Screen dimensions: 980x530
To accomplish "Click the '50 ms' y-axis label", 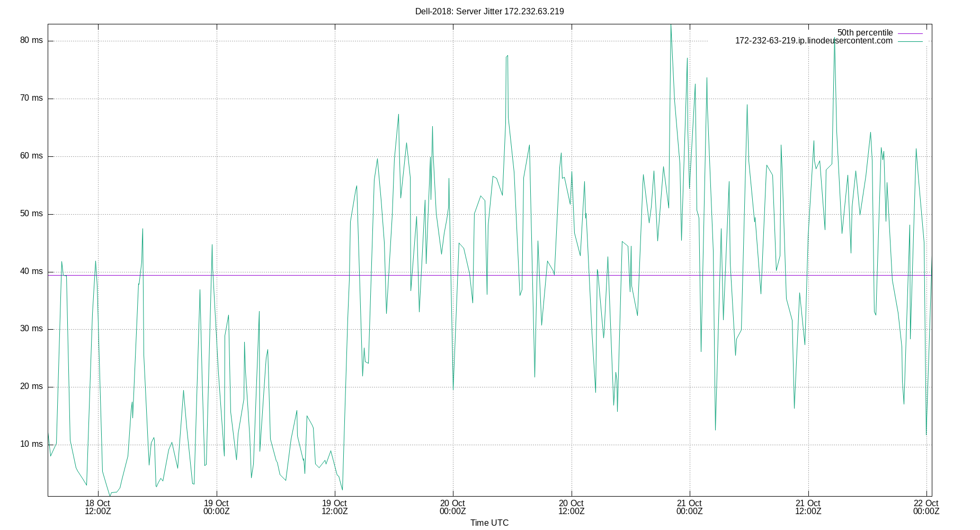I will [31, 214].
